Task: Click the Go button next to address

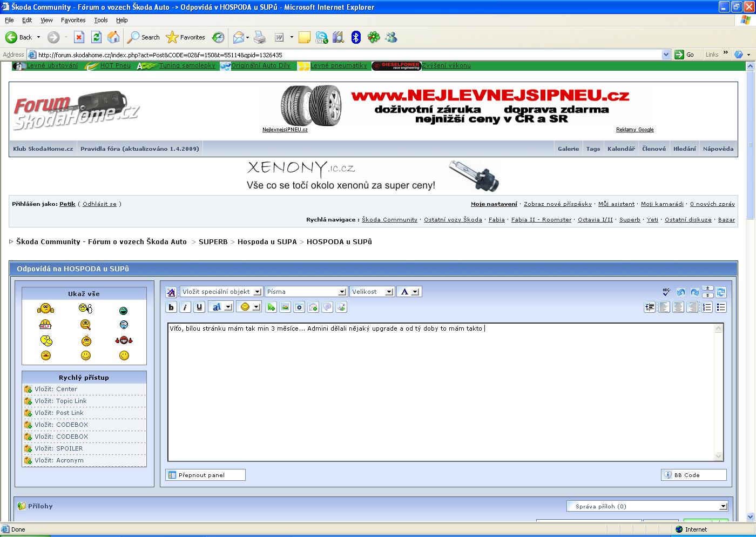Action: click(685, 55)
